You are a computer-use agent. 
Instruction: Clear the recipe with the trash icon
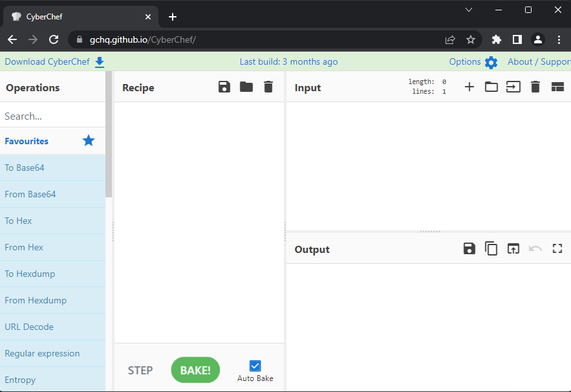click(268, 87)
